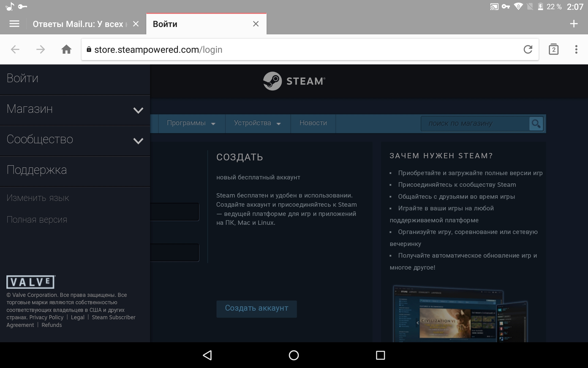Go to the Новости tab

click(x=313, y=123)
